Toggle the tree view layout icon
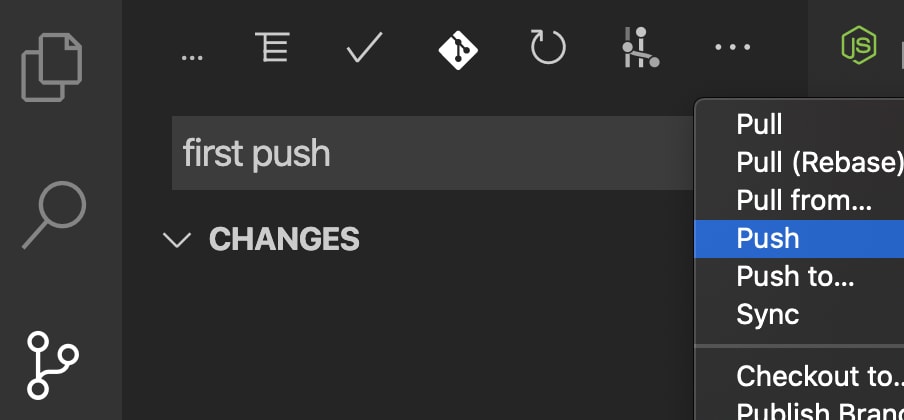 pyautogui.click(x=272, y=47)
